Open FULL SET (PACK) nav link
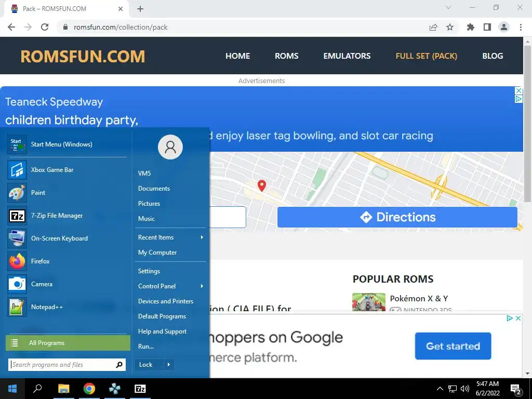 click(x=426, y=56)
